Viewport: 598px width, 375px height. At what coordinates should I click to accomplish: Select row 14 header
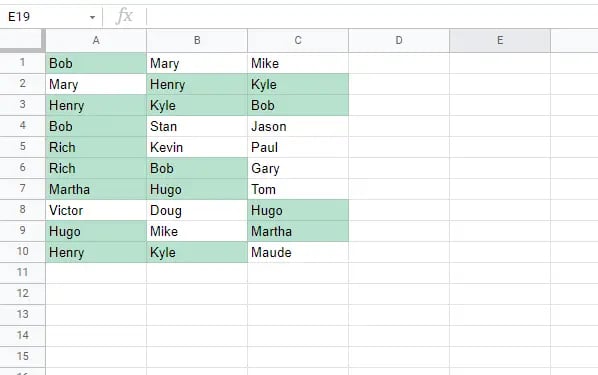pos(23,336)
